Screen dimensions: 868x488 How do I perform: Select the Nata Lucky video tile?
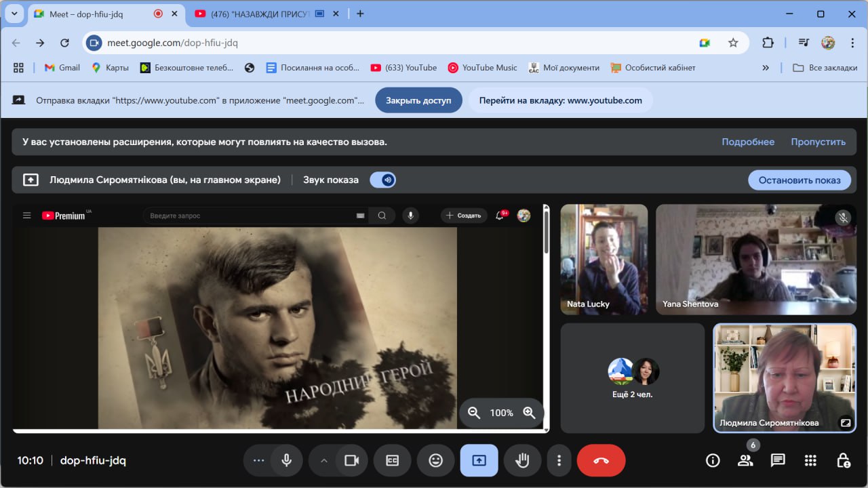(604, 260)
